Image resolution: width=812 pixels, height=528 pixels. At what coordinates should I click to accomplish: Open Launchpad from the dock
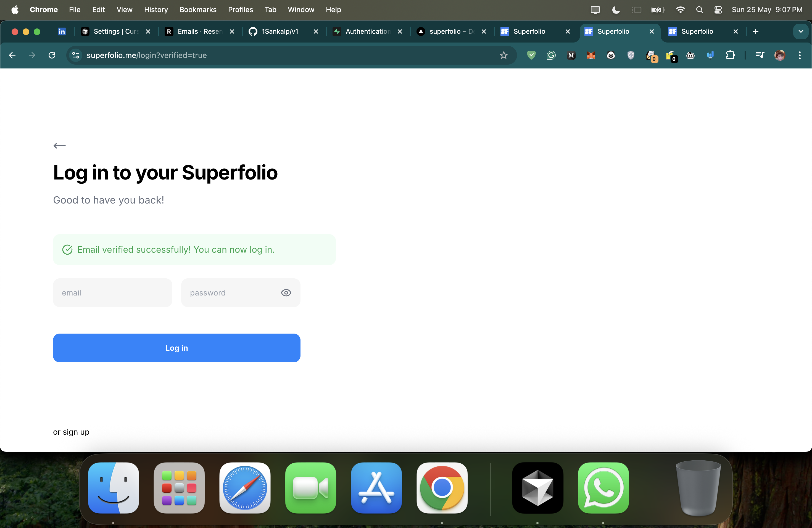(179, 488)
